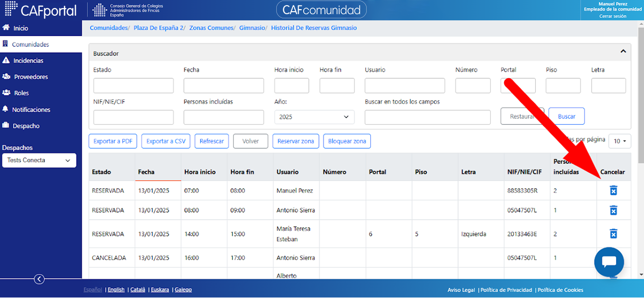Open Proveedores in the sidebar

(30, 77)
